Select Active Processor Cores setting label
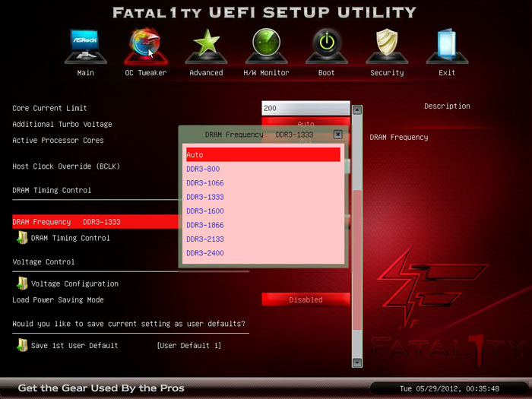Viewport: 532px width, 399px height. [58, 140]
